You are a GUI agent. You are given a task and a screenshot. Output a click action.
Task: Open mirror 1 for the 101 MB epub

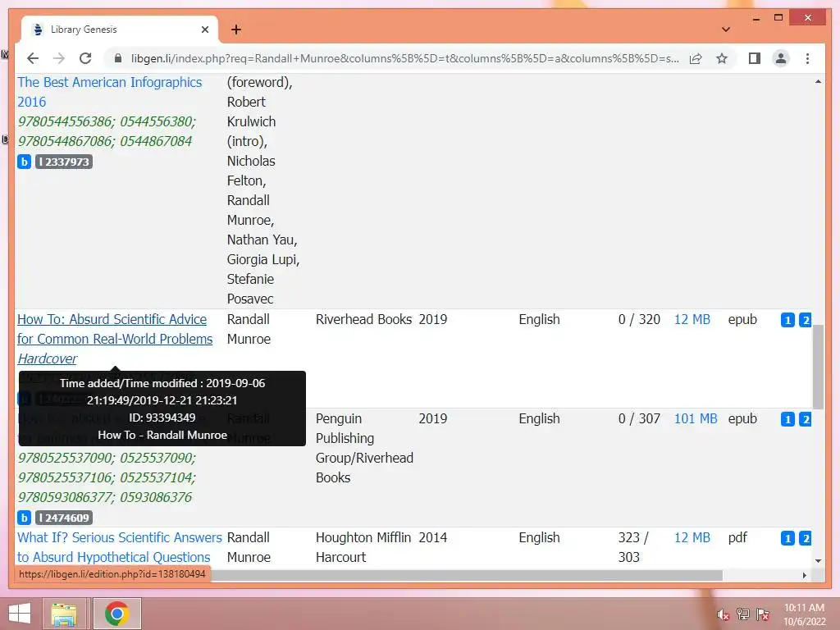(x=787, y=419)
